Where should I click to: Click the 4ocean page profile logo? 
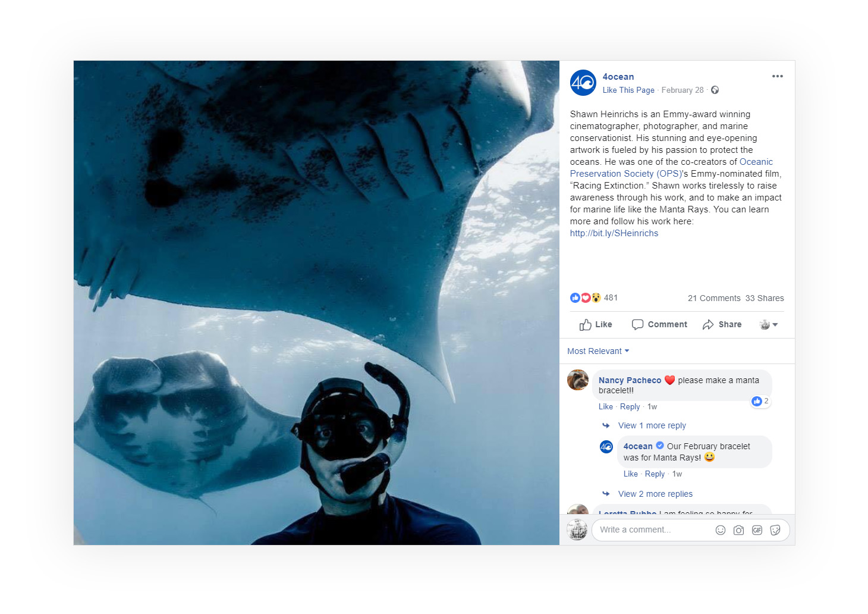[583, 83]
